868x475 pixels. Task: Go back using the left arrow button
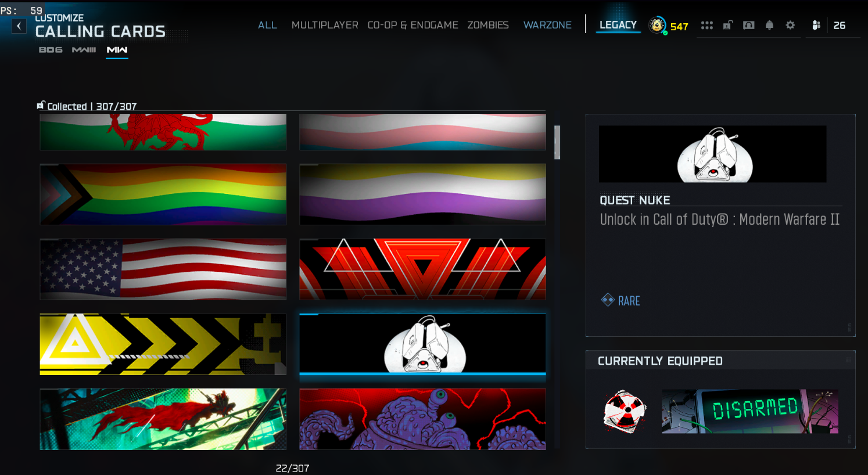tap(19, 26)
